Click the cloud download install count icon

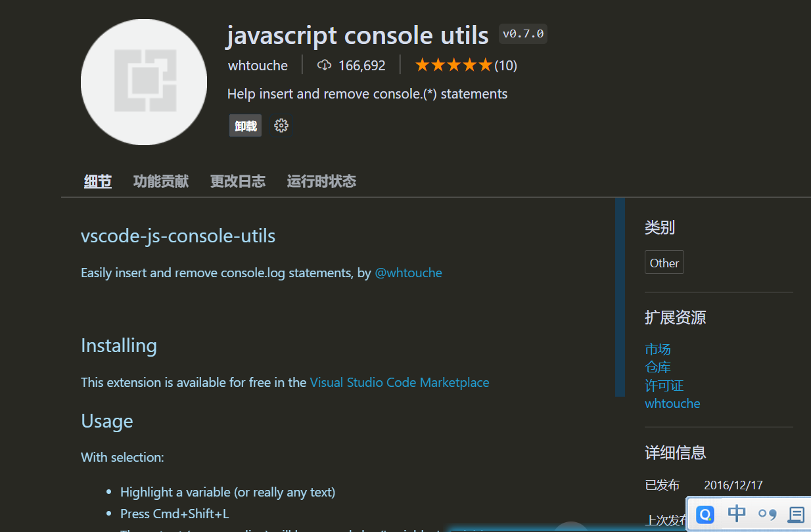click(324, 65)
